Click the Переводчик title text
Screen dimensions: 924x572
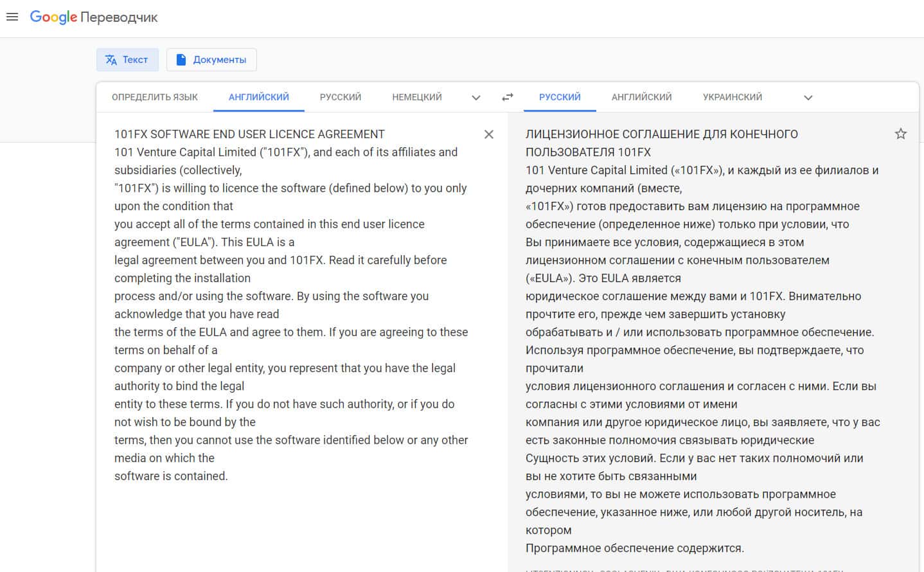(x=120, y=17)
